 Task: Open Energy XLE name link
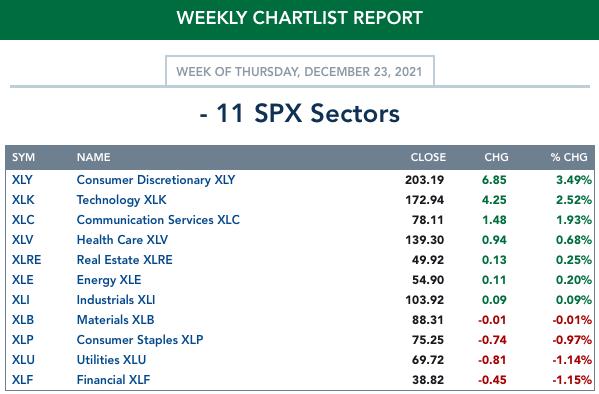point(109,280)
